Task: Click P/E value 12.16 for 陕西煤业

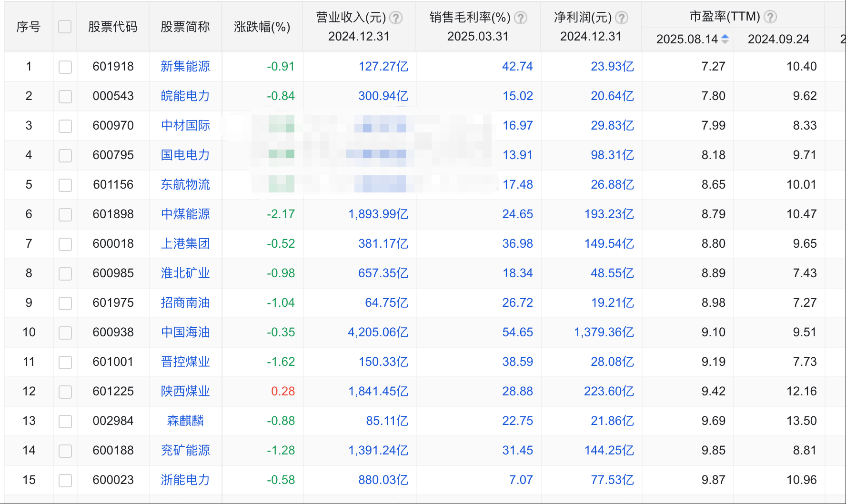Action: point(802,391)
